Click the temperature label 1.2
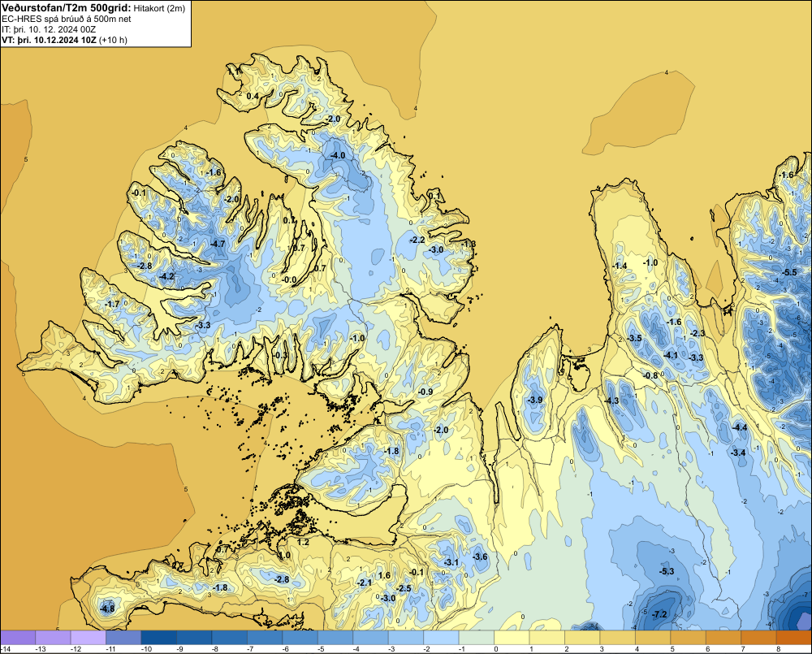Screen dimensions: 812x654 click(303, 542)
